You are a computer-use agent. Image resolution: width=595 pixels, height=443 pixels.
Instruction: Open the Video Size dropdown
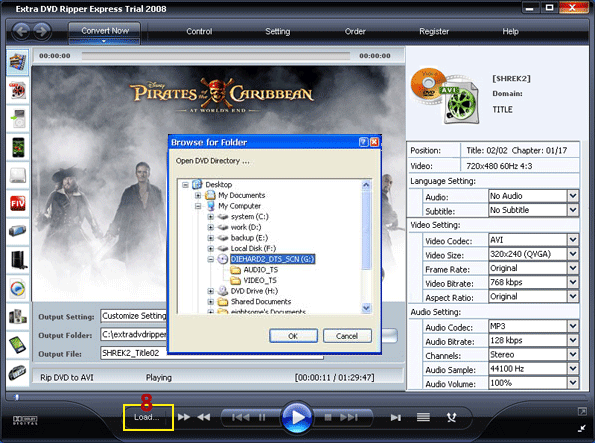[x=573, y=254]
